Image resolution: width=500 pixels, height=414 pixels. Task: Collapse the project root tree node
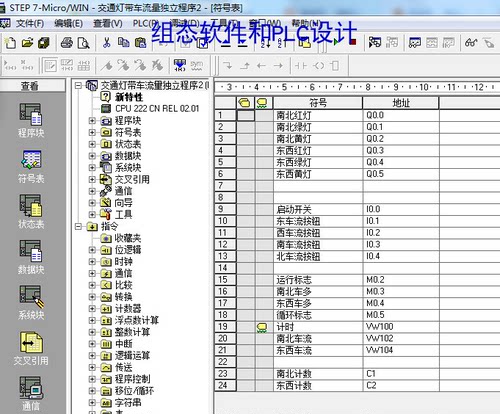pyautogui.click(x=78, y=86)
